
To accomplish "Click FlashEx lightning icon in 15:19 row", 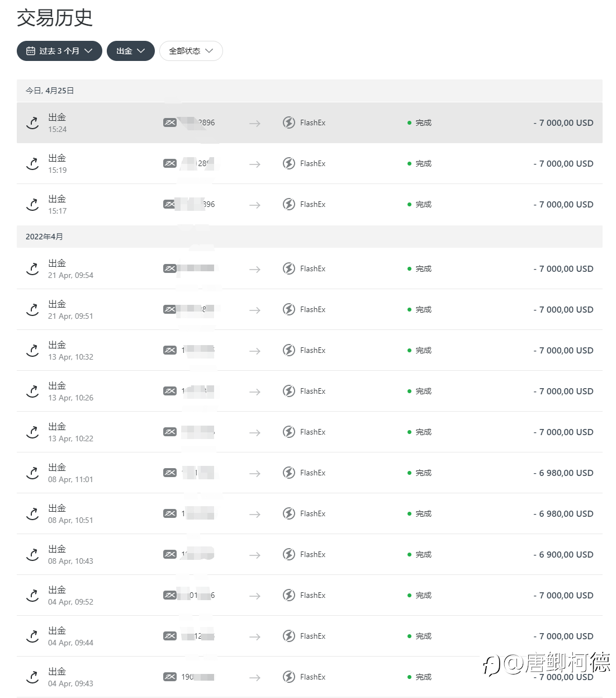I will tap(289, 163).
